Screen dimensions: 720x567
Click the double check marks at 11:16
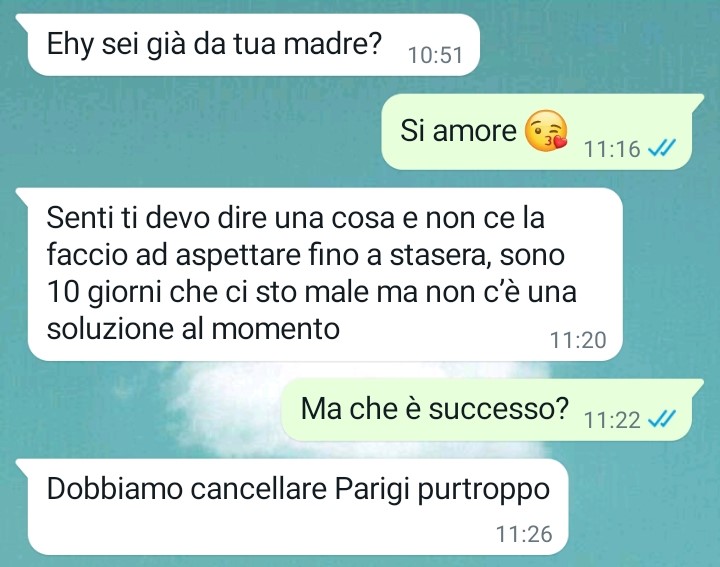[662, 148]
